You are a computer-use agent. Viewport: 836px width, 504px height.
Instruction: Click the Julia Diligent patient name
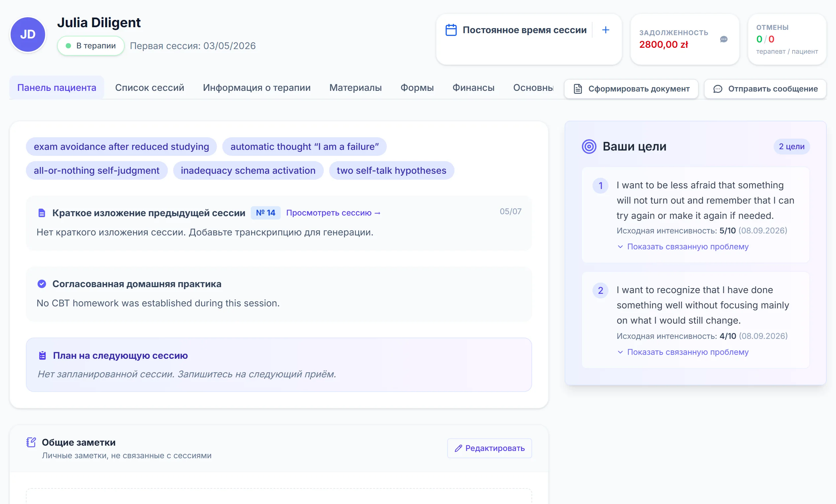coord(99,23)
